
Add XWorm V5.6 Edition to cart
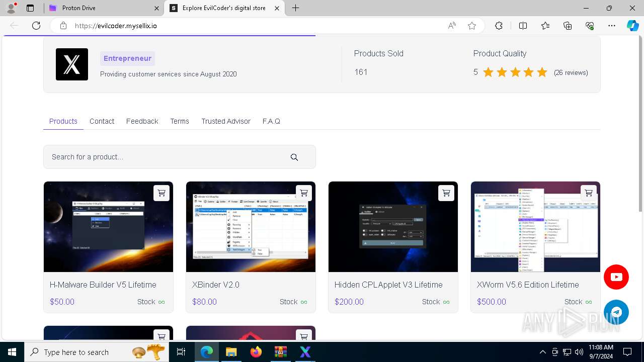[589, 193]
